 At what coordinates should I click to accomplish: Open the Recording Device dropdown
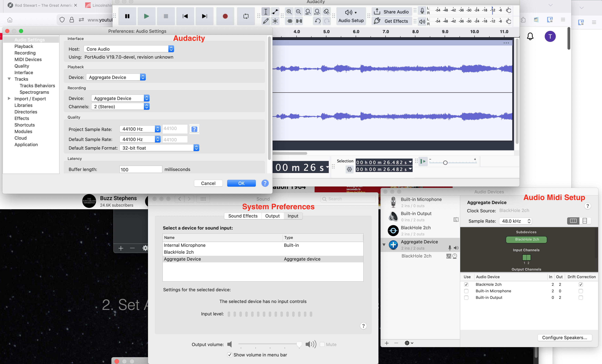[x=120, y=98]
